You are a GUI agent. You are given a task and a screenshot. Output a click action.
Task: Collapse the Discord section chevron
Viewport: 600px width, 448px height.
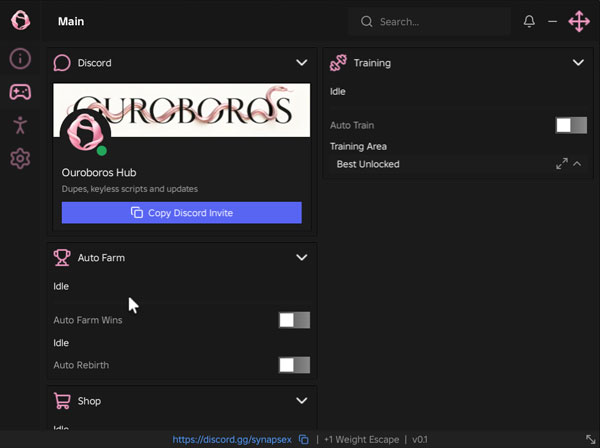(x=302, y=62)
